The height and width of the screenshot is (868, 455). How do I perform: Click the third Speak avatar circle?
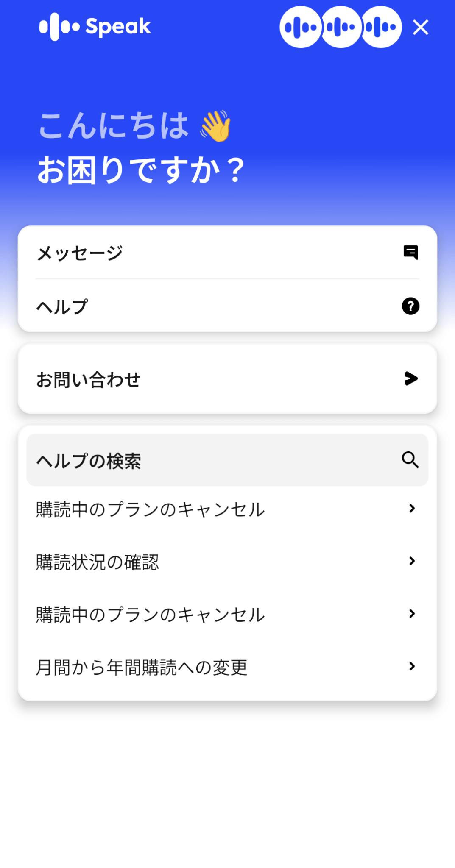tap(382, 27)
